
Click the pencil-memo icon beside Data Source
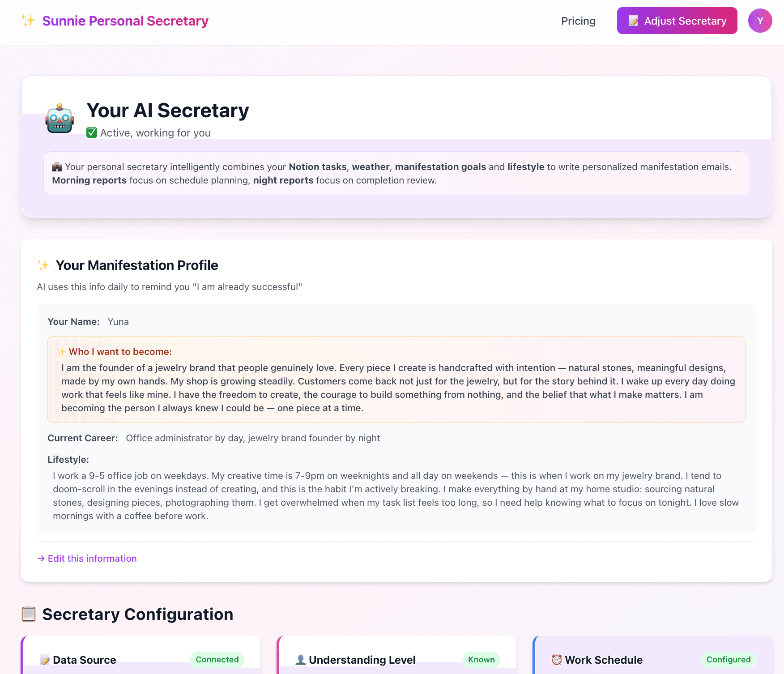coord(45,659)
